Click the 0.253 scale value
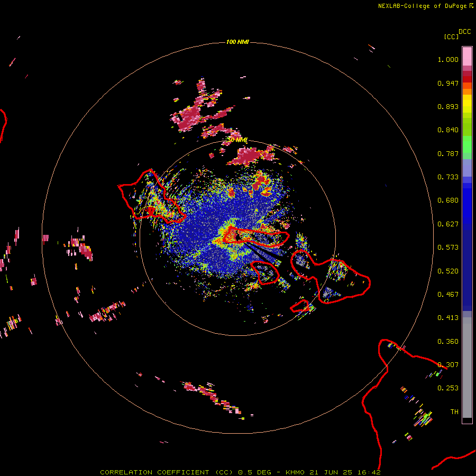The width and height of the screenshot is (476, 476). (x=448, y=388)
